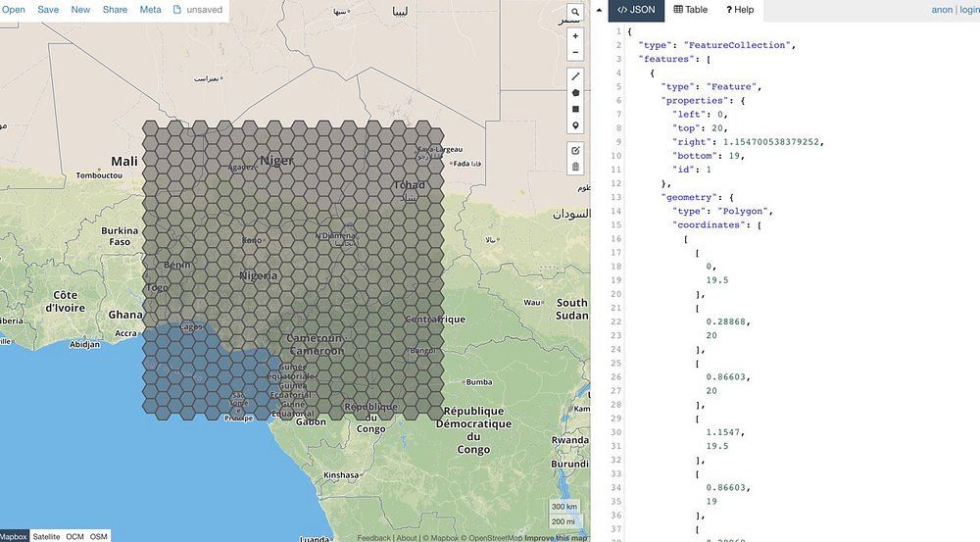Viewport: 980px width, 542px height.
Task: Open the map search tool
Action: coord(575,12)
